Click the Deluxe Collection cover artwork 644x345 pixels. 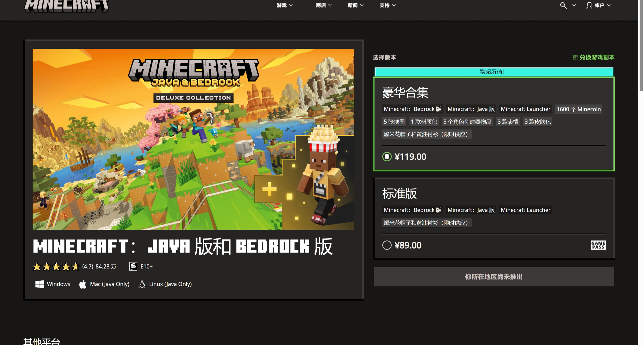pyautogui.click(x=193, y=139)
